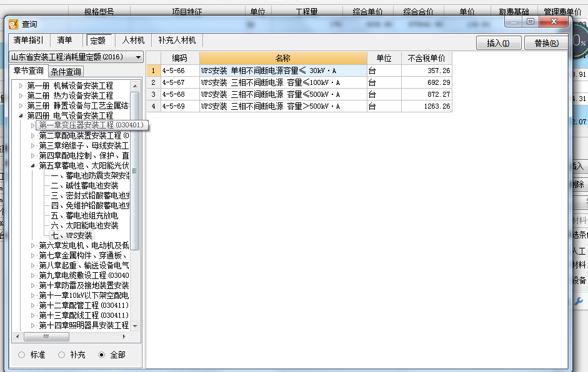Screen dimensions: 588x372
Task: Click the tree vertical scrollbar thumb
Action: [135, 171]
